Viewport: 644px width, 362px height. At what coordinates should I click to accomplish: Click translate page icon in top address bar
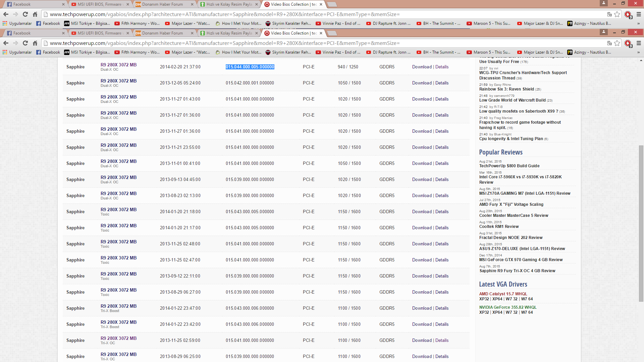click(x=609, y=14)
